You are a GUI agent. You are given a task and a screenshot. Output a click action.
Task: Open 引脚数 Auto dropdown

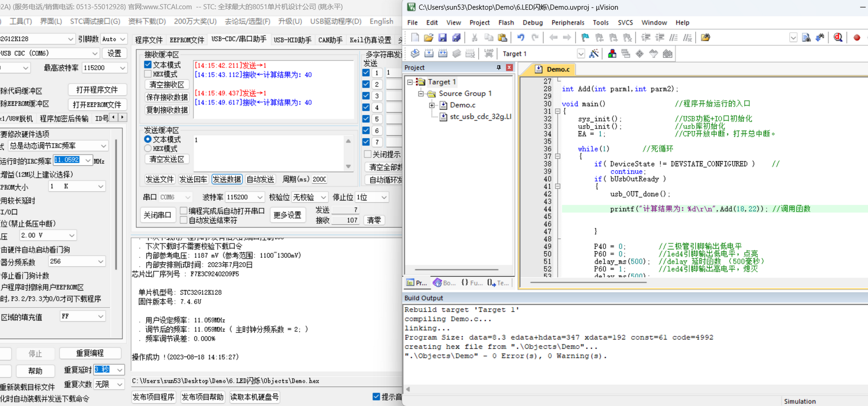(x=113, y=39)
